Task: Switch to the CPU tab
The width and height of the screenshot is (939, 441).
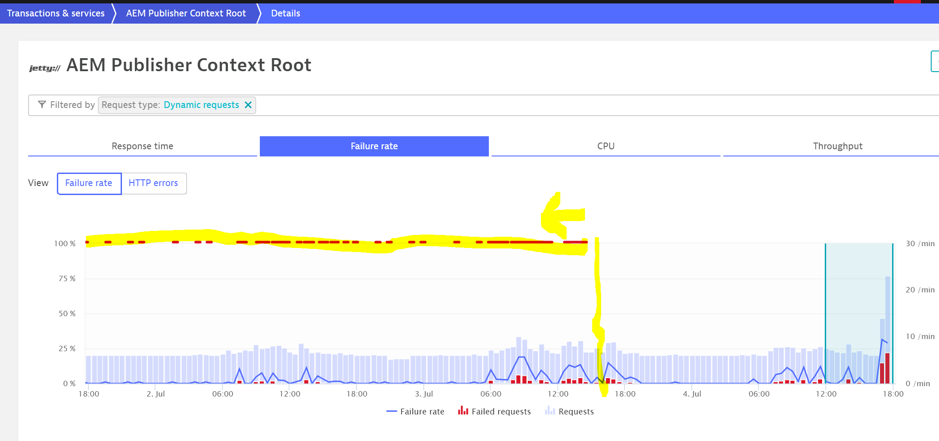Action: (x=606, y=146)
